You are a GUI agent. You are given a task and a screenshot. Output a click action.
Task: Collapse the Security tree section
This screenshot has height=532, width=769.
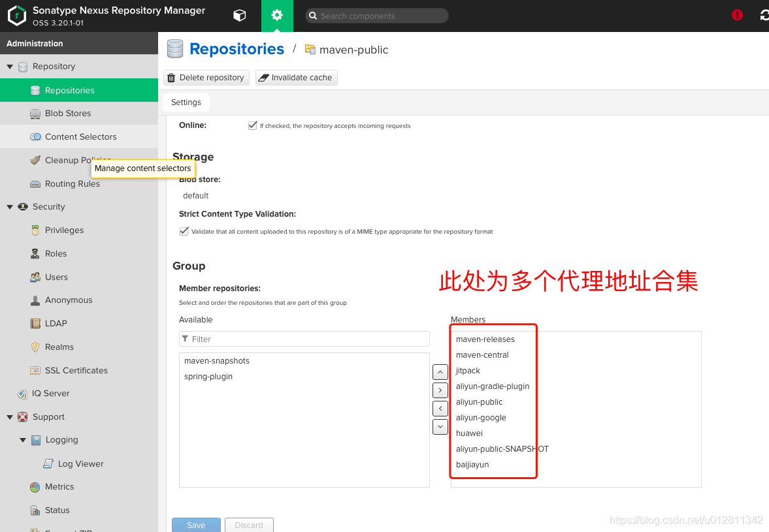click(10, 207)
